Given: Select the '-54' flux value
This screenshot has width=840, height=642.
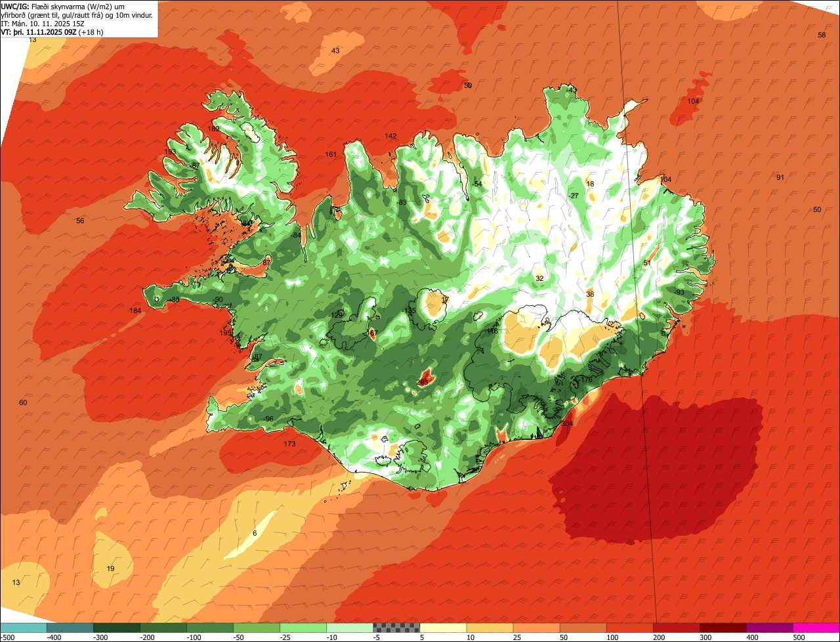Looking at the screenshot, I should coord(477,184).
